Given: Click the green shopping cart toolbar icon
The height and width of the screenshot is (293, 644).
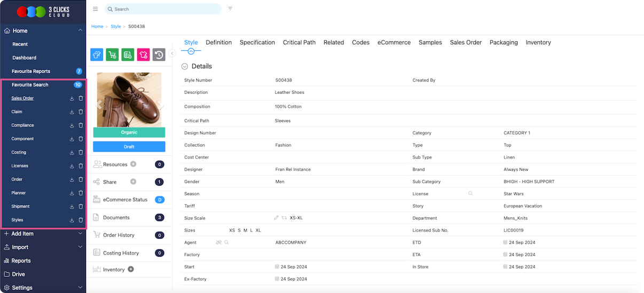Looking at the screenshot, I should coord(112,54).
